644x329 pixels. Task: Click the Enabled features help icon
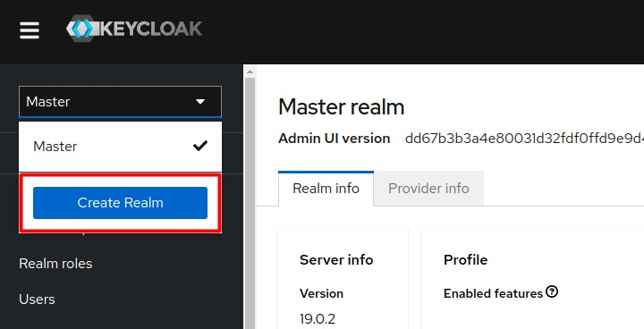coord(553,292)
